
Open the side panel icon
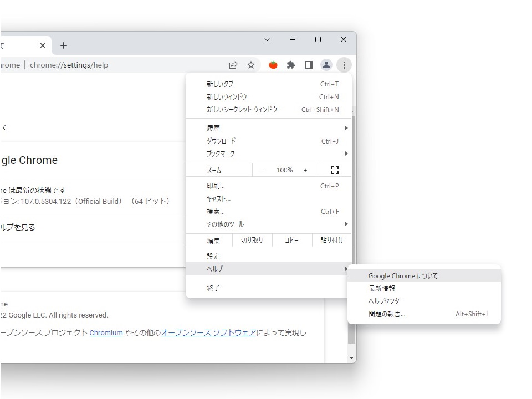(308, 65)
